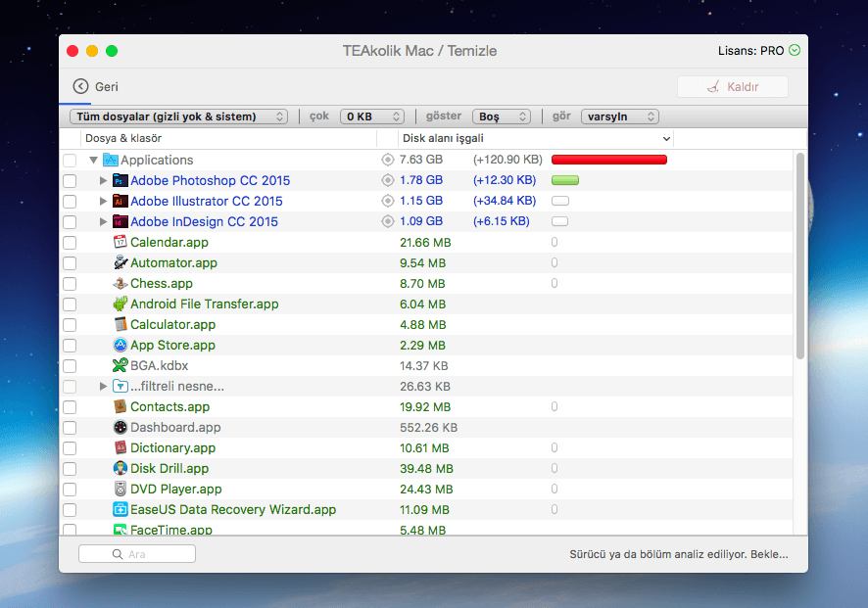The height and width of the screenshot is (608, 868).
Task: Click the Adobe Photoshop CC 2015 icon
Action: 121,180
